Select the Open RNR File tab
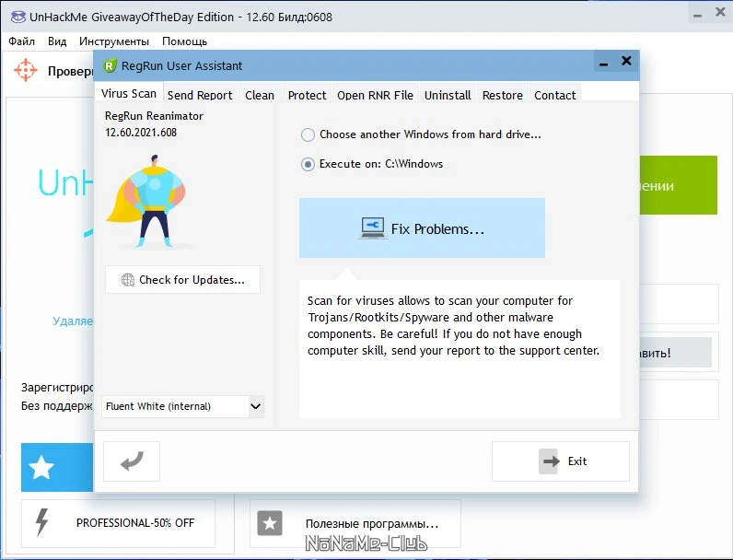 click(x=376, y=95)
